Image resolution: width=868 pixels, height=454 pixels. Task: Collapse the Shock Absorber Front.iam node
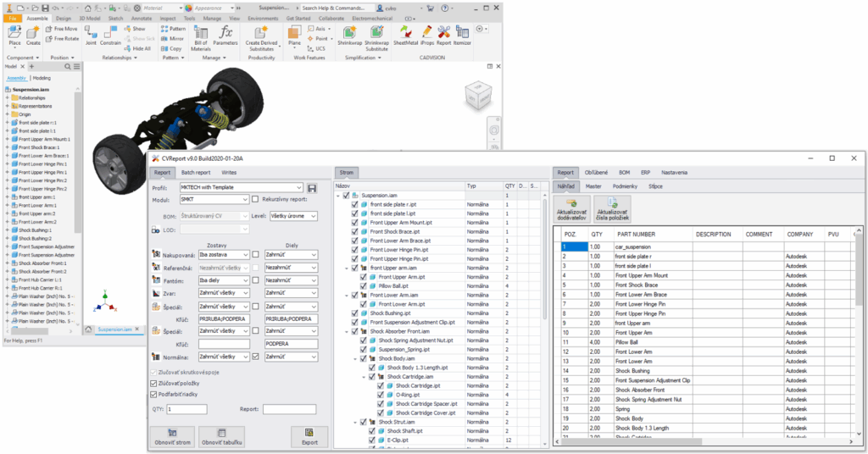click(x=347, y=331)
